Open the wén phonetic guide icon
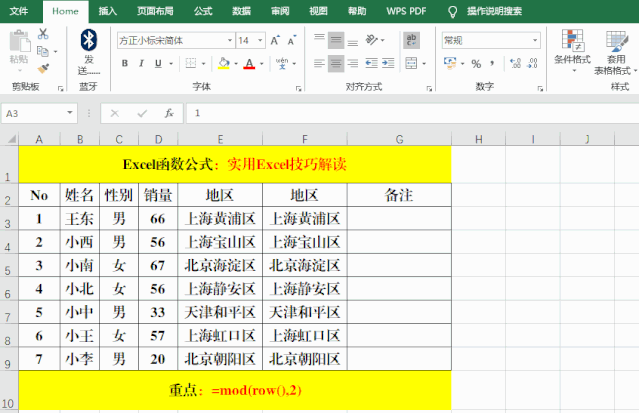The height and width of the screenshot is (413, 639). point(282,63)
